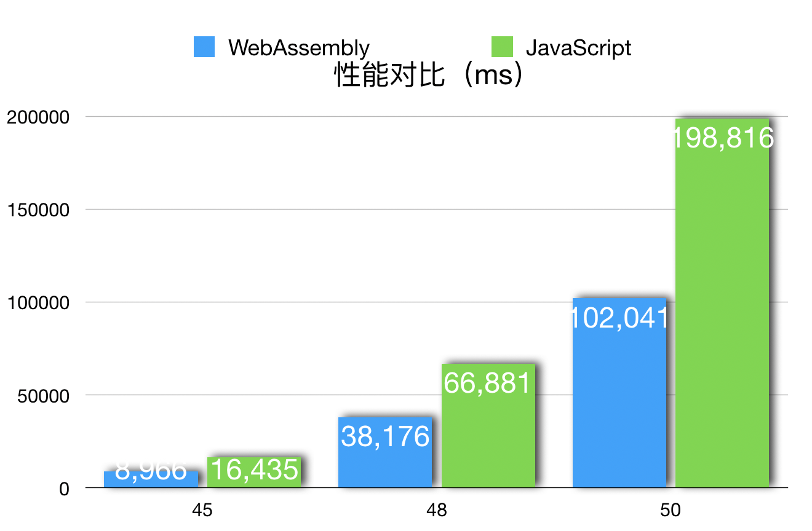Click the x-axis category label 45

202,510
